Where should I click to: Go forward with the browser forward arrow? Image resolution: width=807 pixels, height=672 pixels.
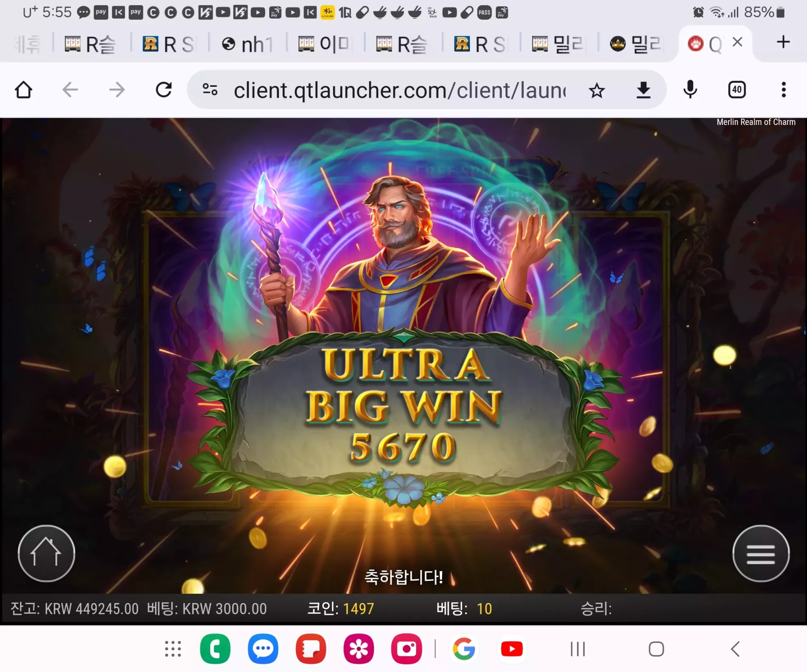pyautogui.click(x=117, y=90)
